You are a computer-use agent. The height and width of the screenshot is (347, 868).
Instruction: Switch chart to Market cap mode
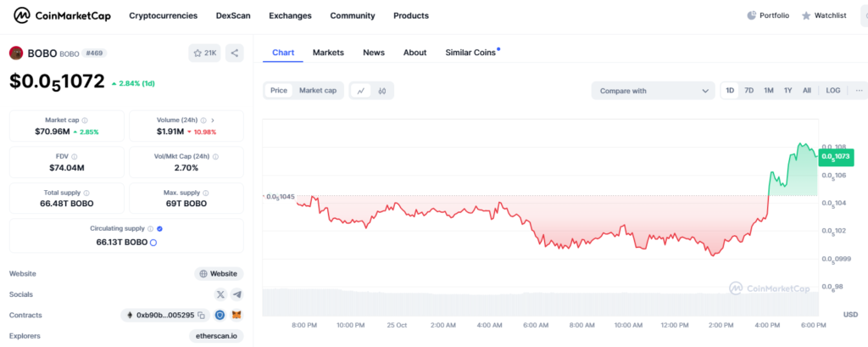[318, 91]
